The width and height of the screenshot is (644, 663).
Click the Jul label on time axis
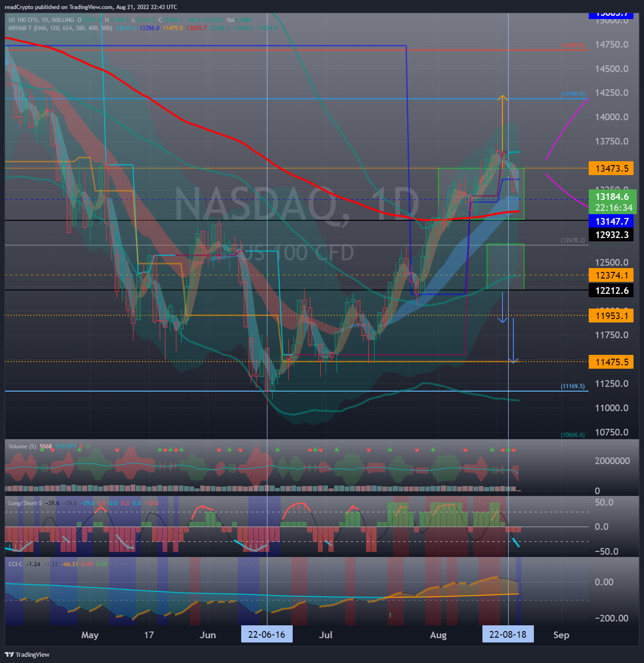[326, 635]
